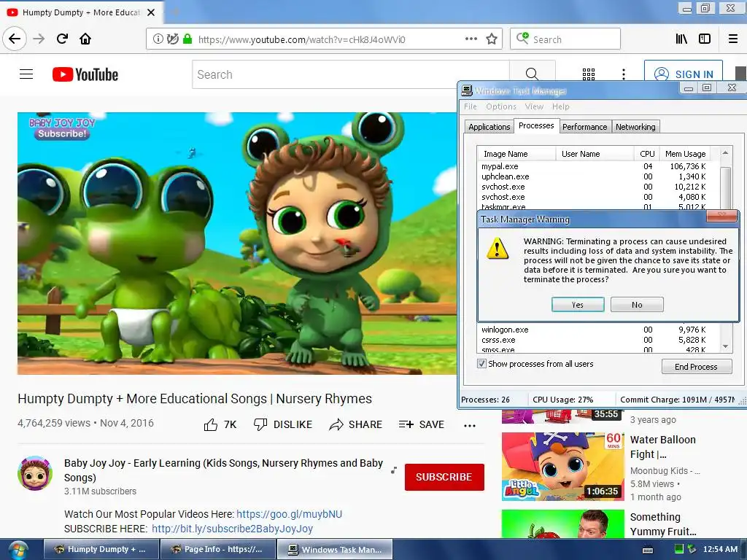Open the Windows Start button
This screenshot has width=747, height=560.
pyautogui.click(x=18, y=550)
